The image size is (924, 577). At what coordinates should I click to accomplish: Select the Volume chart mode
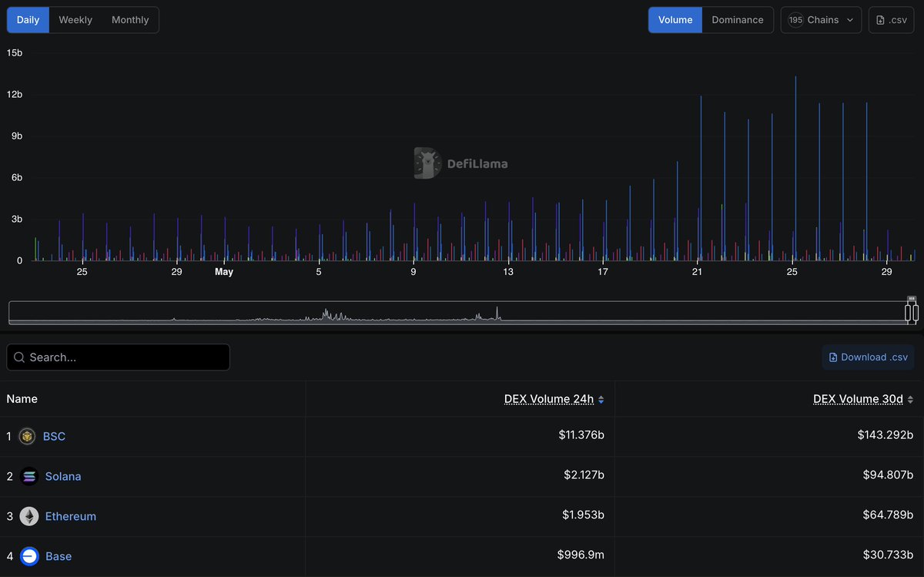675,20
